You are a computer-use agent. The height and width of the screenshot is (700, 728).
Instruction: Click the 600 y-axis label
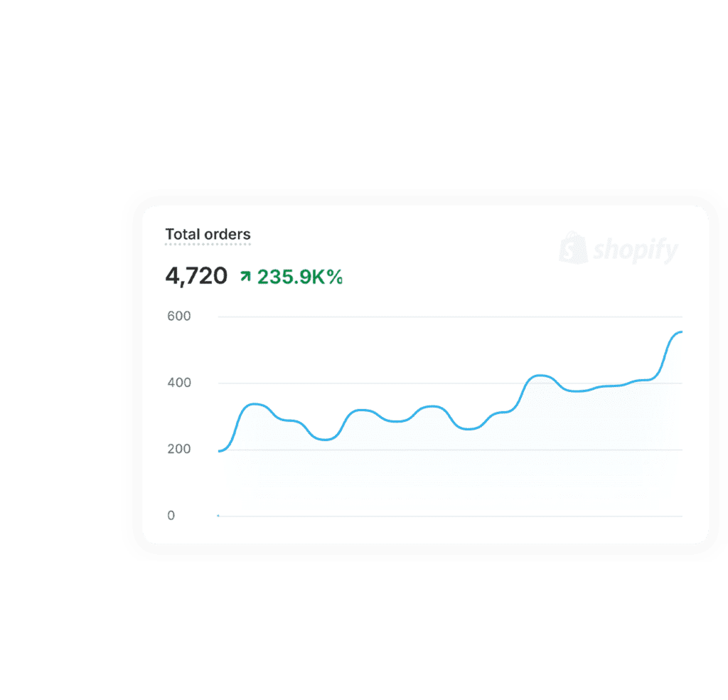[x=178, y=317]
